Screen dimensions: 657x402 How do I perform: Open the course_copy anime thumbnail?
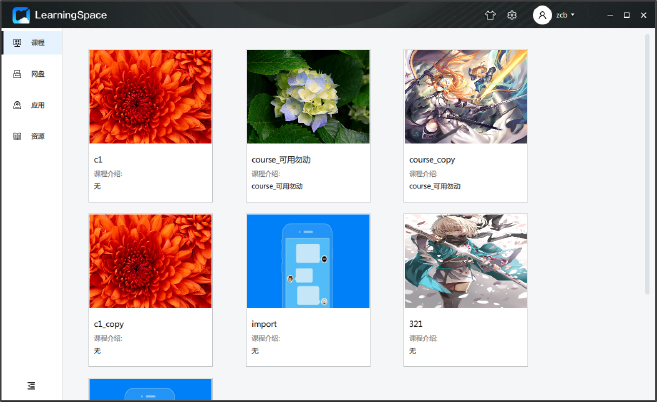(x=466, y=96)
